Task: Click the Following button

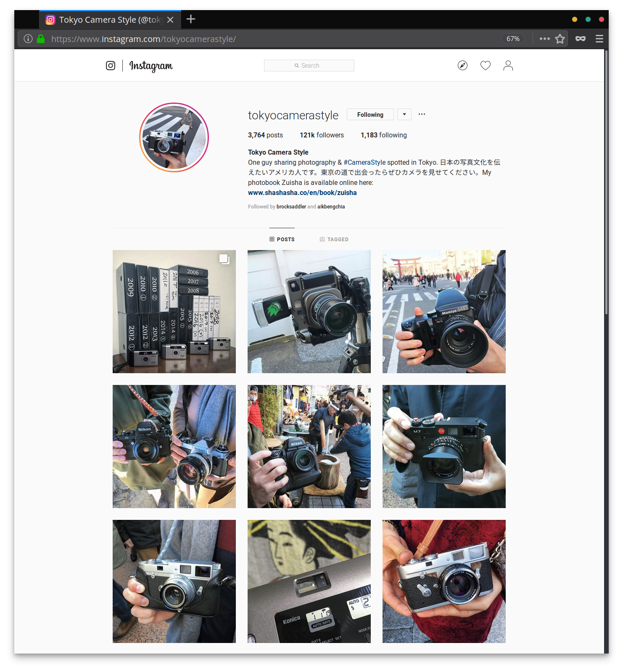Action: (370, 114)
